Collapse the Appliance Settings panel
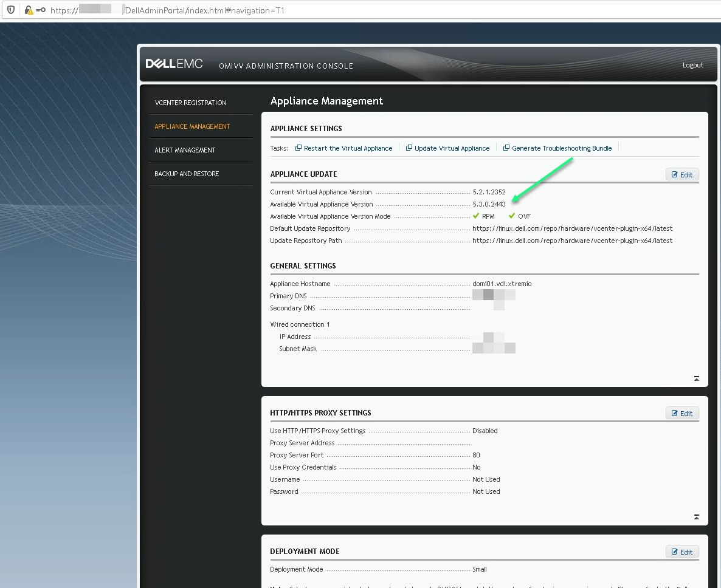721x588 pixels. 697,378
